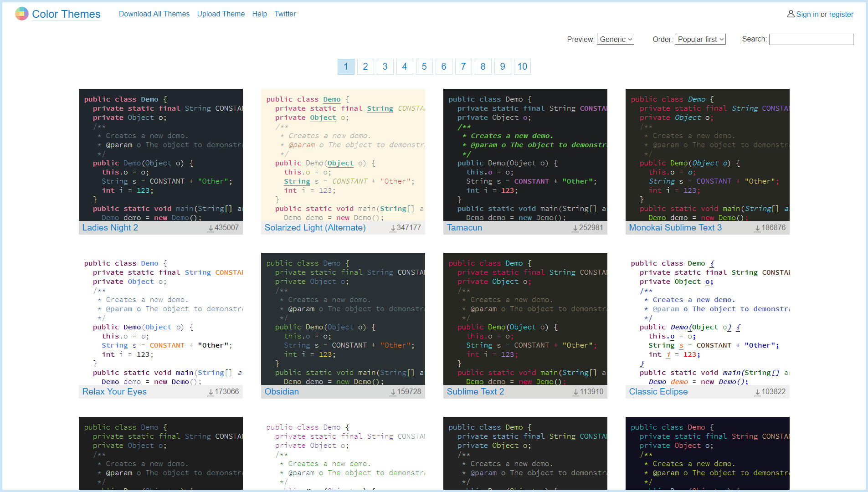868x492 pixels.
Task: Click the Sublime Text 2 code preview
Action: 525,319
